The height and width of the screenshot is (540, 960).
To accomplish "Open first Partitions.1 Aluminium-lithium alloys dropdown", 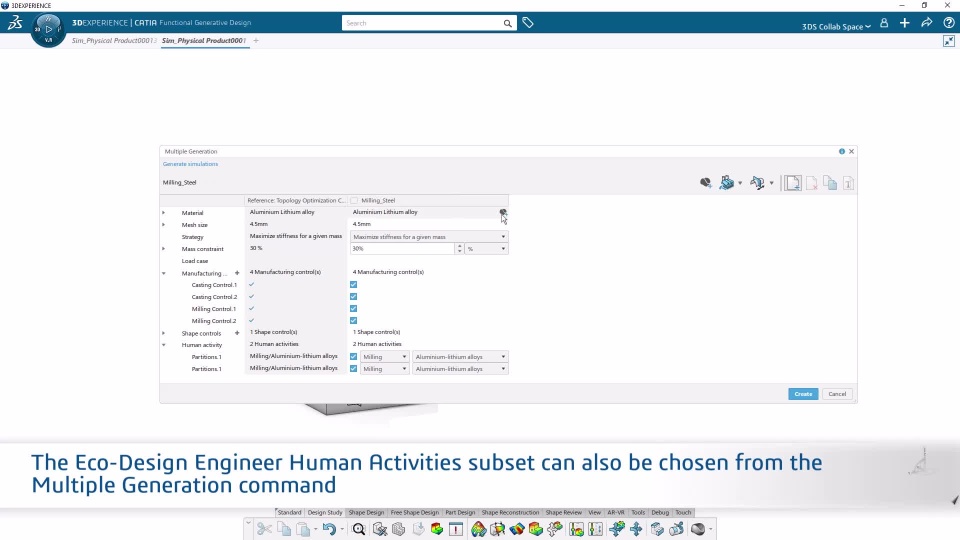I will pyautogui.click(x=460, y=357).
